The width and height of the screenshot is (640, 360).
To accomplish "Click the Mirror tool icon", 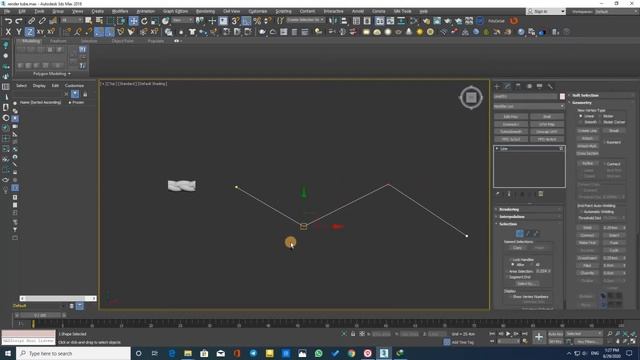I will (333, 21).
